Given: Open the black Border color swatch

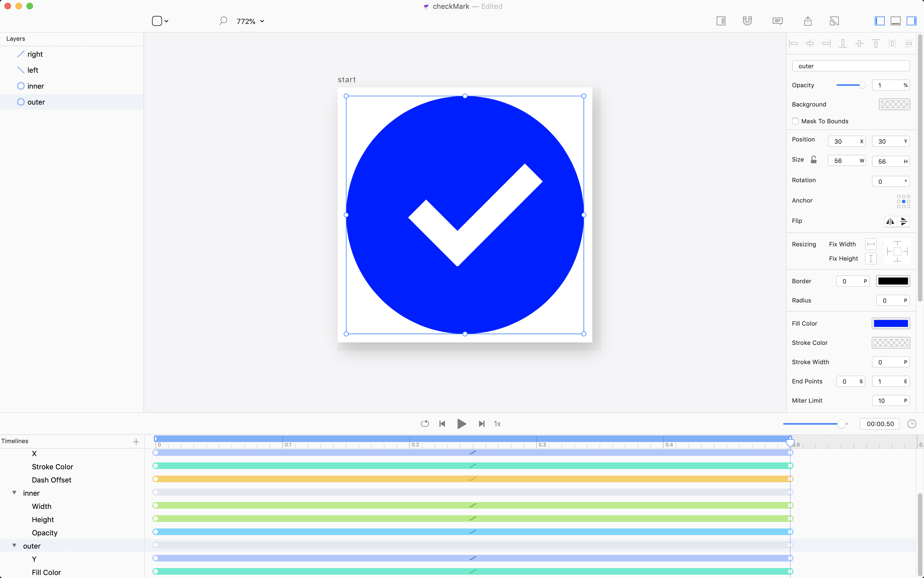Looking at the screenshot, I should [893, 281].
